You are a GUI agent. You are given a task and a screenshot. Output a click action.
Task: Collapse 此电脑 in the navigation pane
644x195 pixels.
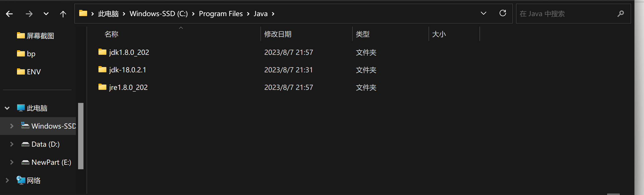pyautogui.click(x=7, y=108)
